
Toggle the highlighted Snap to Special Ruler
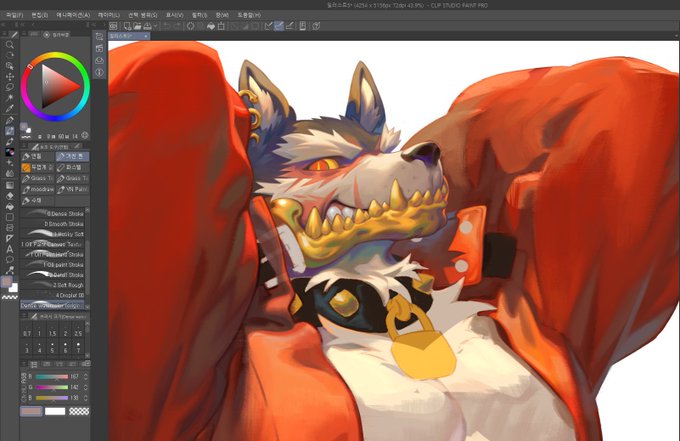click(279, 26)
